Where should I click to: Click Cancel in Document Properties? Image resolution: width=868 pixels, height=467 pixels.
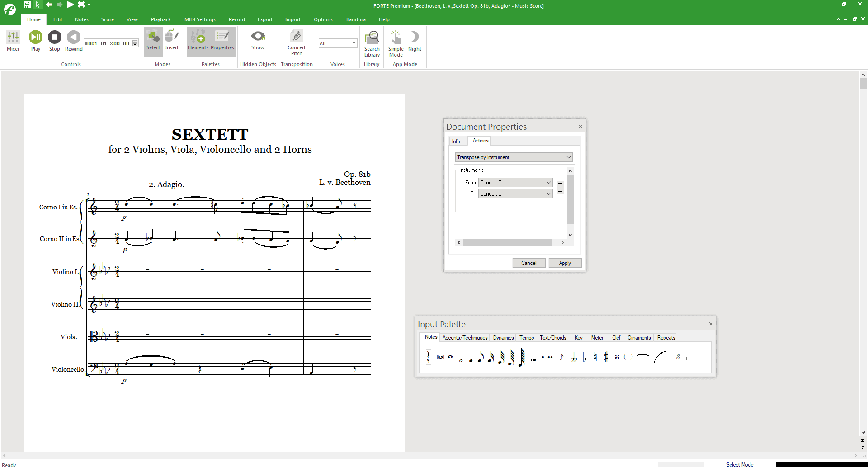click(529, 263)
